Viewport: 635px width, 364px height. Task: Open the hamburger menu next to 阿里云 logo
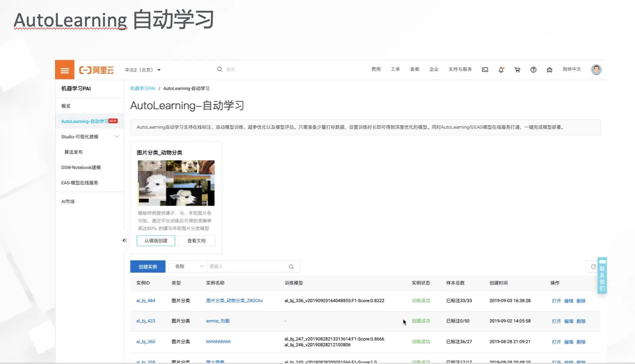coord(64,70)
